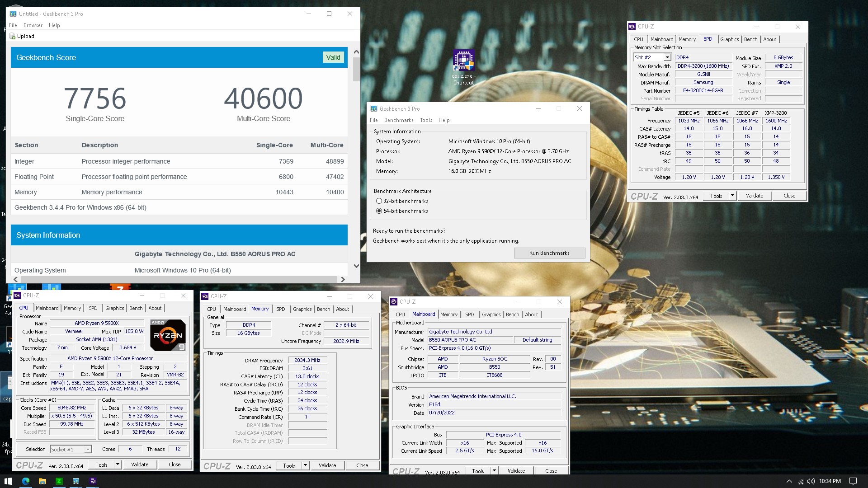Launch Microsoft Edge from the taskbar
Viewport: 868px width, 488px height.
(x=25, y=481)
